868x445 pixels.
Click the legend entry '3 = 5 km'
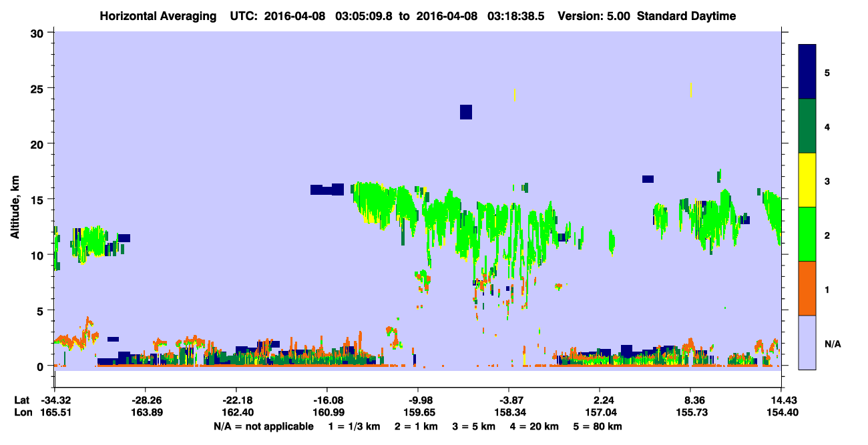click(x=473, y=426)
